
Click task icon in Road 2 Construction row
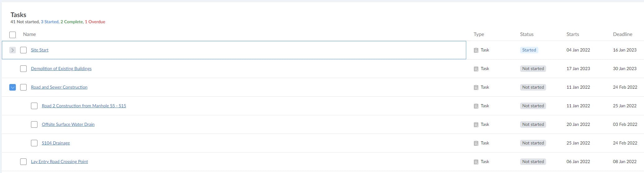[x=476, y=106]
